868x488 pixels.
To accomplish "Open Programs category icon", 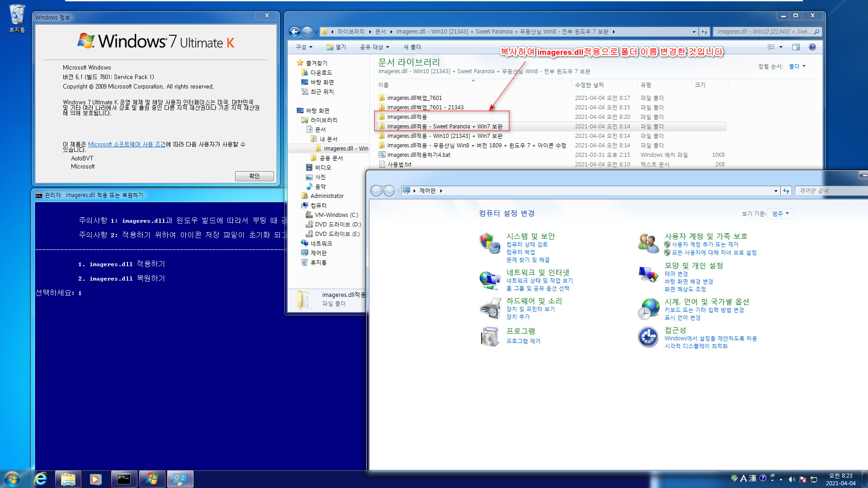I will (x=490, y=337).
